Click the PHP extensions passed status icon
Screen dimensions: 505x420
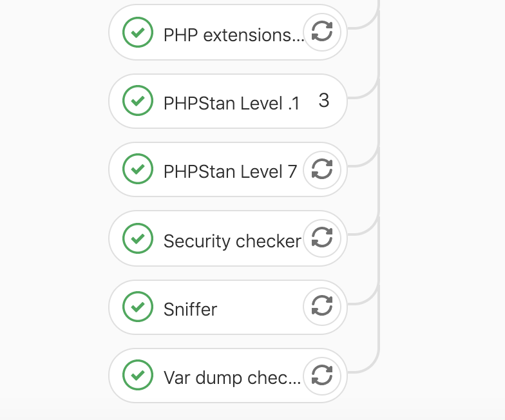[138, 32]
